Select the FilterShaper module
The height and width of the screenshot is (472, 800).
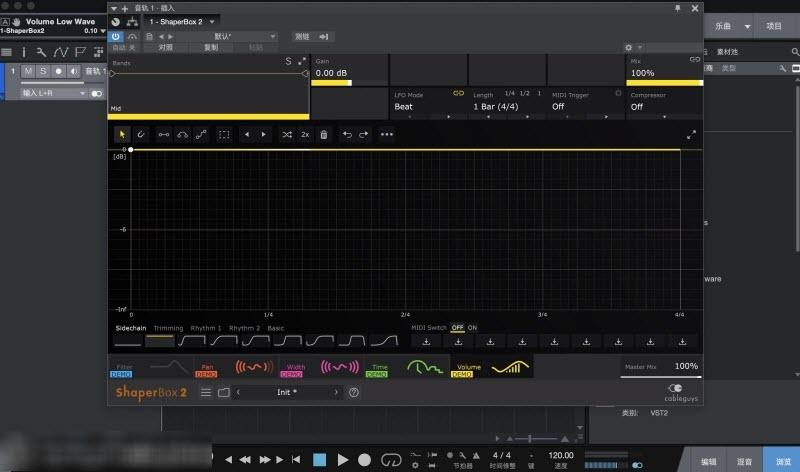151,367
